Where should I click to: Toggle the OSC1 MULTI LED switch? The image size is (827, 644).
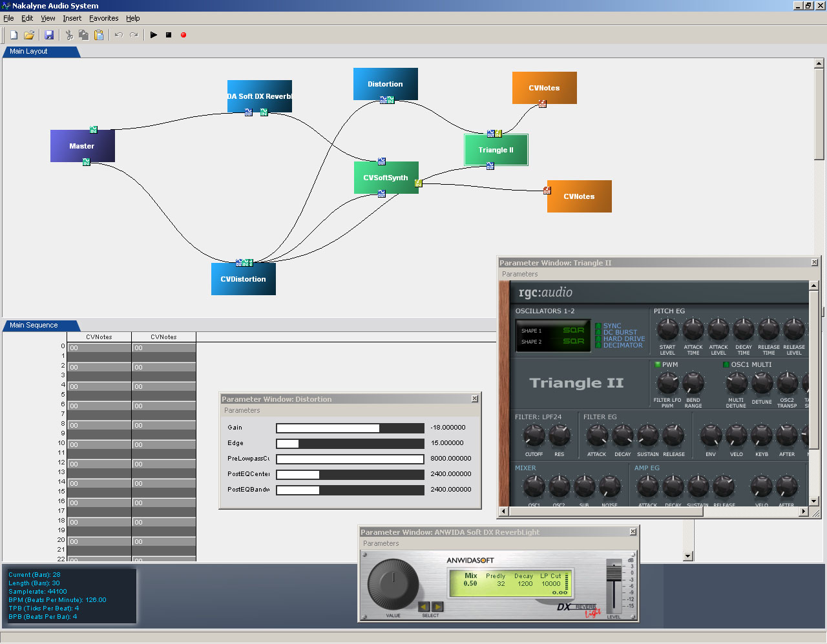tap(726, 365)
